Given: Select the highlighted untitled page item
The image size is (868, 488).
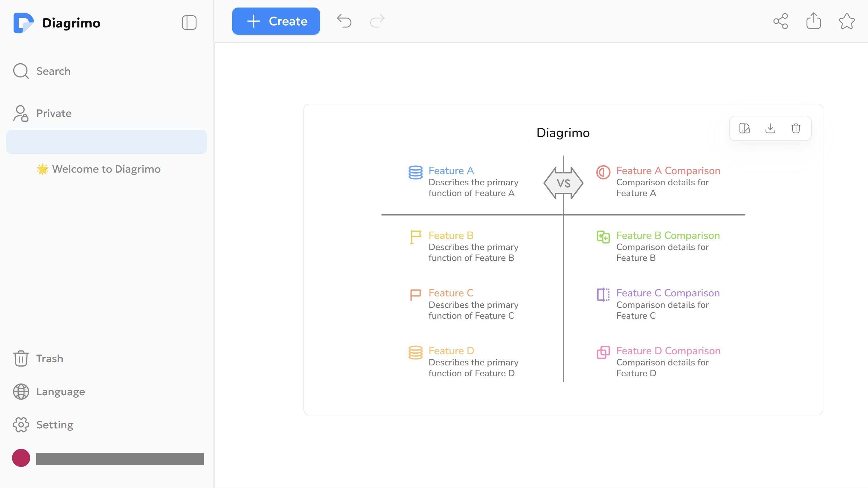Looking at the screenshot, I should (x=106, y=142).
